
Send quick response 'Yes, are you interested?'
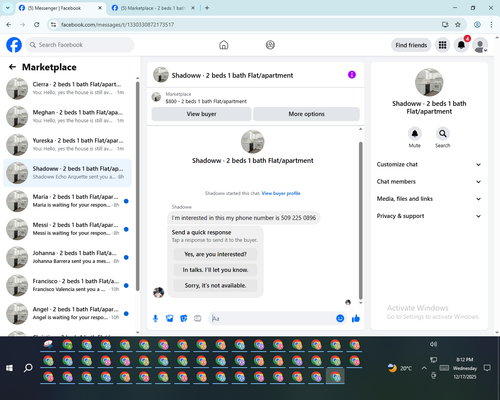point(215,254)
